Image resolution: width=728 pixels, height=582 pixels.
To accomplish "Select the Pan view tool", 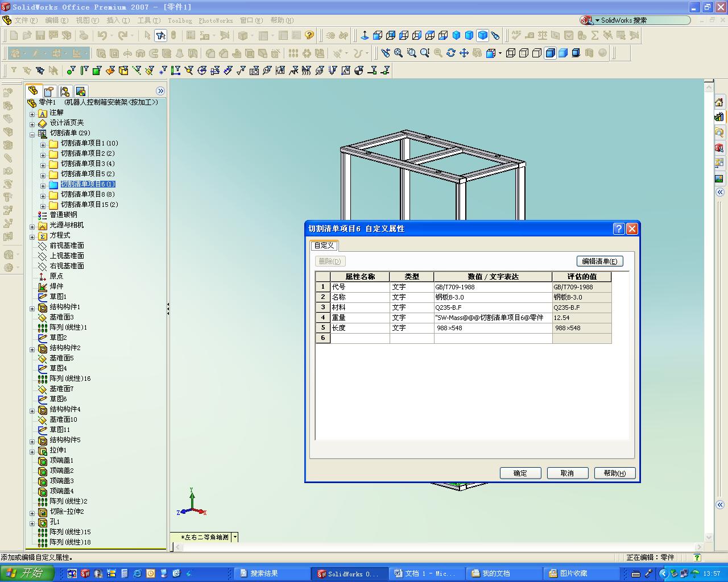I will point(464,53).
